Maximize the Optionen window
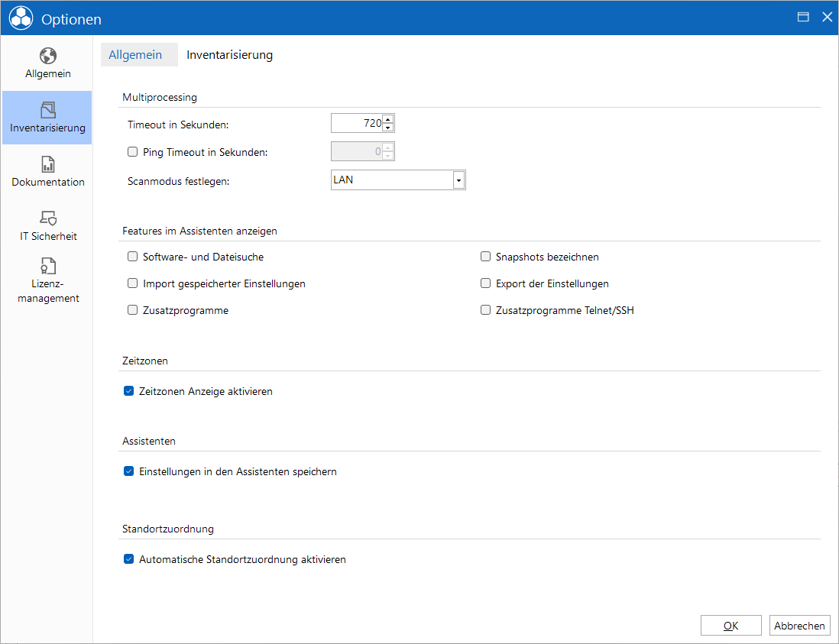The width and height of the screenshot is (839, 644). click(x=802, y=17)
